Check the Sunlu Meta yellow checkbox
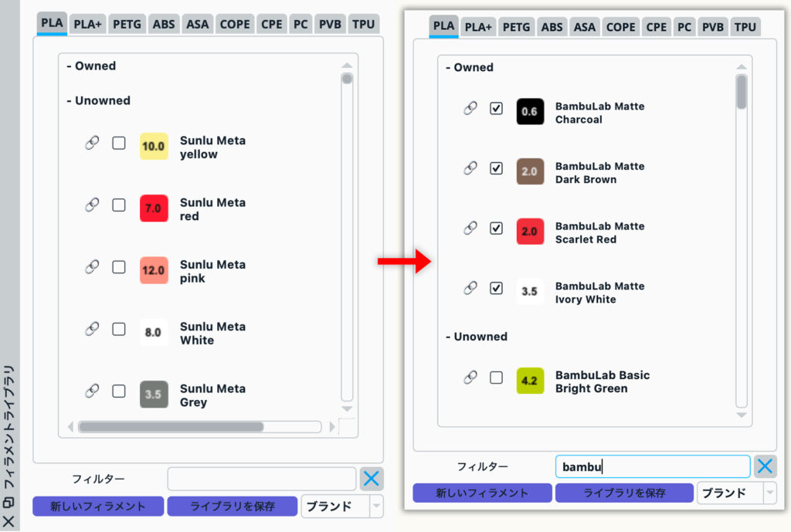 (x=119, y=143)
